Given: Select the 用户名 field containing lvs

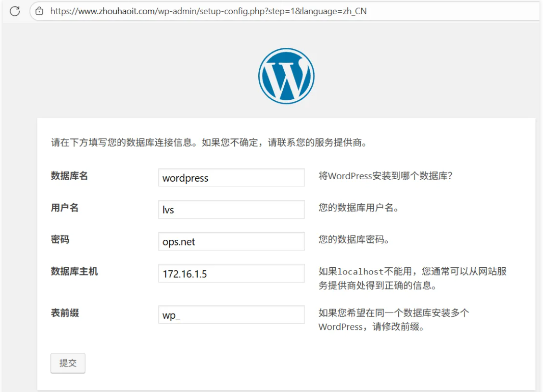Looking at the screenshot, I should coord(231,209).
